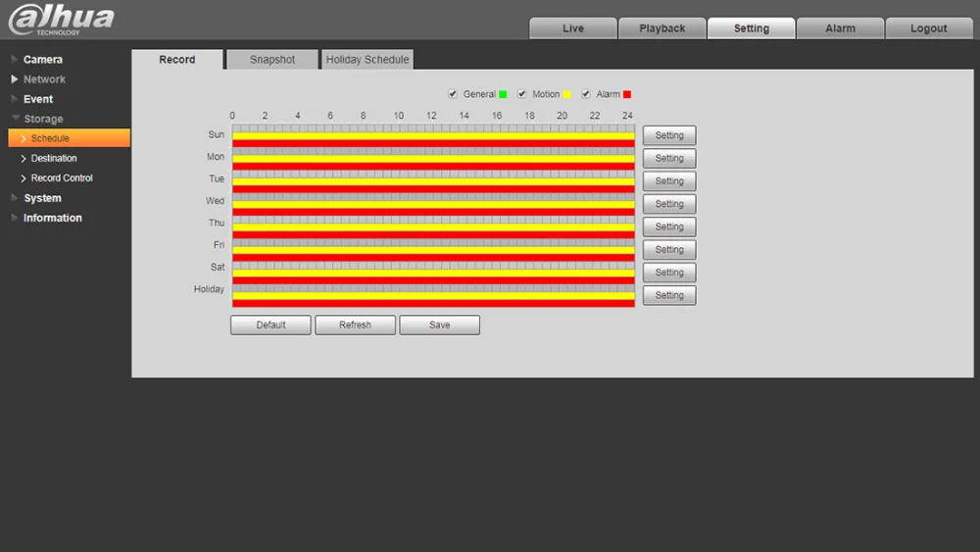This screenshot has height=552, width=980.
Task: Open Setting for the Mon row
Action: click(668, 158)
